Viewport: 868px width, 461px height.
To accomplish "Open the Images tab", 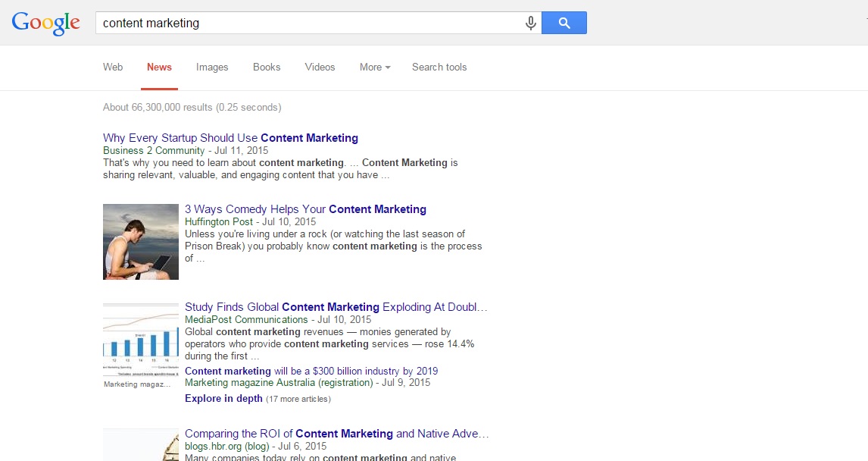I will point(212,67).
